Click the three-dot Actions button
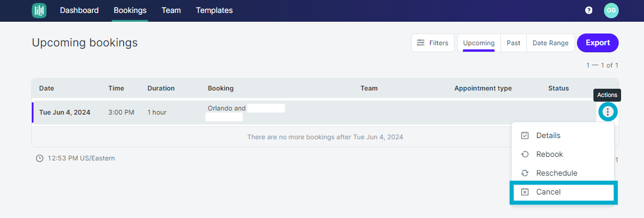Viewport: 644px width, 218px height. [608, 112]
